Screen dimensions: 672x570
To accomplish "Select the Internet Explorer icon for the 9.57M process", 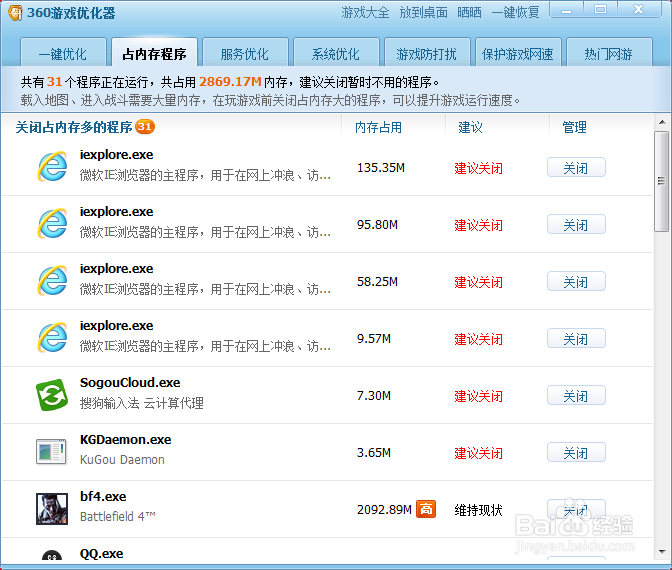I will [52, 337].
